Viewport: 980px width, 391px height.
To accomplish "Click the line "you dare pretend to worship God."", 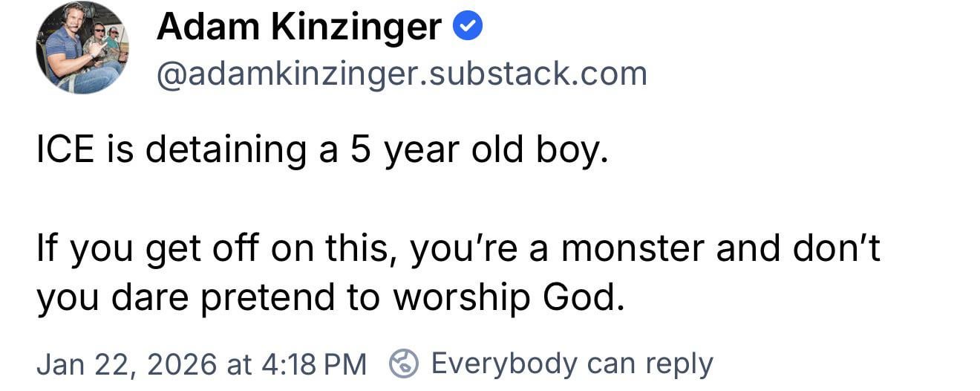I will click(327, 297).
